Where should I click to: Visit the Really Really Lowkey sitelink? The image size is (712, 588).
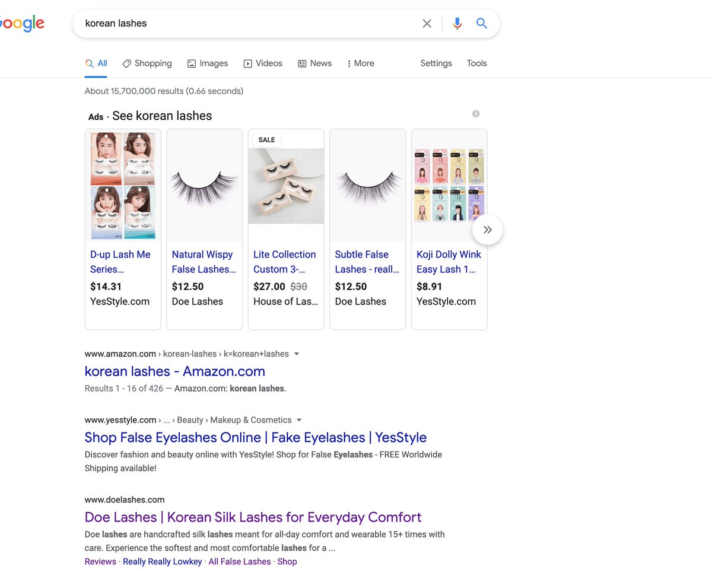[162, 561]
